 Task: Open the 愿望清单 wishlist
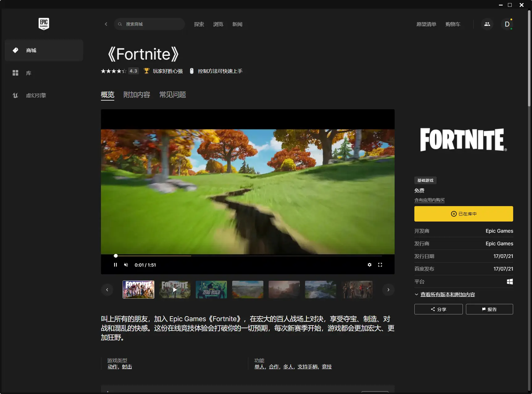coord(426,24)
